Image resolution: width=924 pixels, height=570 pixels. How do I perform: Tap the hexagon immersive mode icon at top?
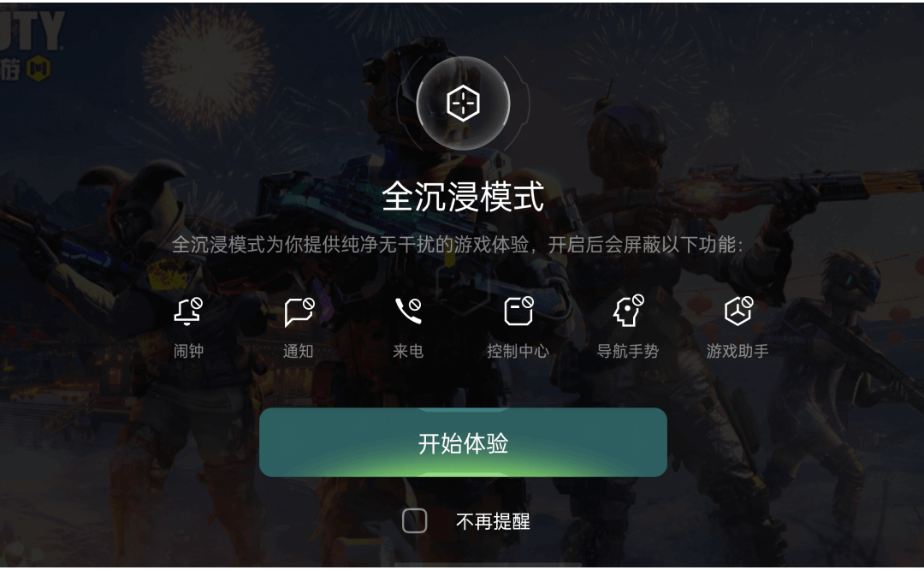463,104
